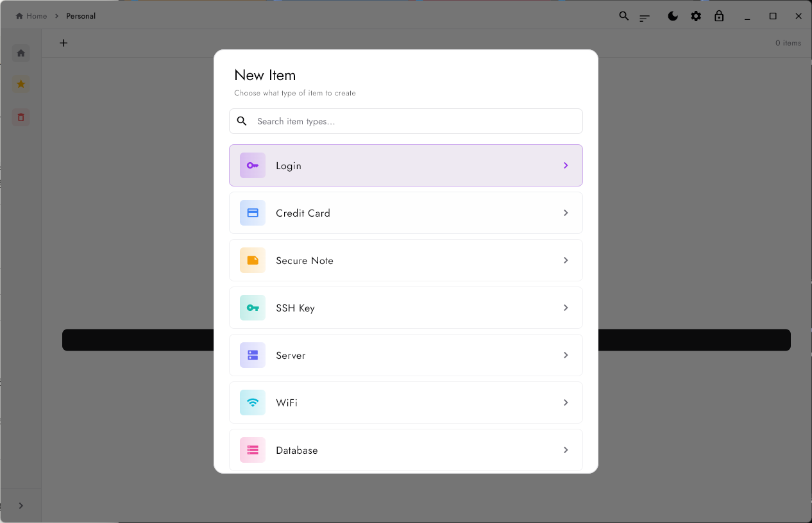Image resolution: width=812 pixels, height=523 pixels.
Task: Add new item with plus icon
Action: pos(63,43)
